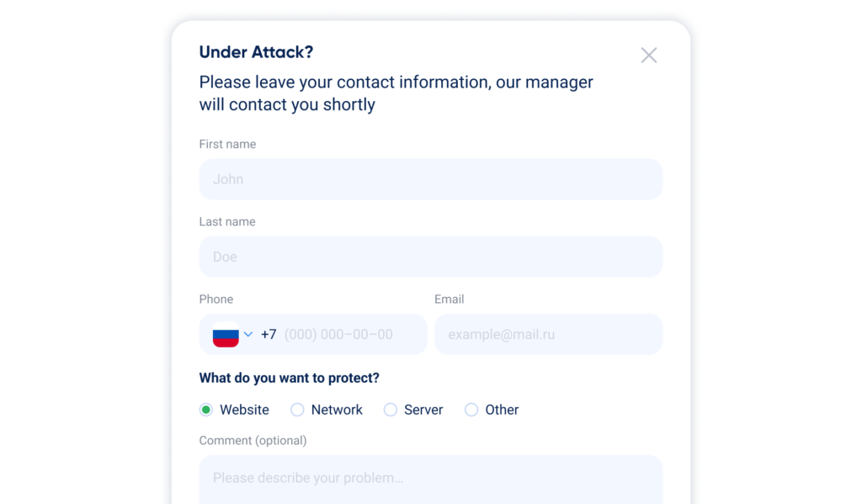The height and width of the screenshot is (504, 862).
Task: Select Server as the asset to protect
Action: click(x=391, y=410)
